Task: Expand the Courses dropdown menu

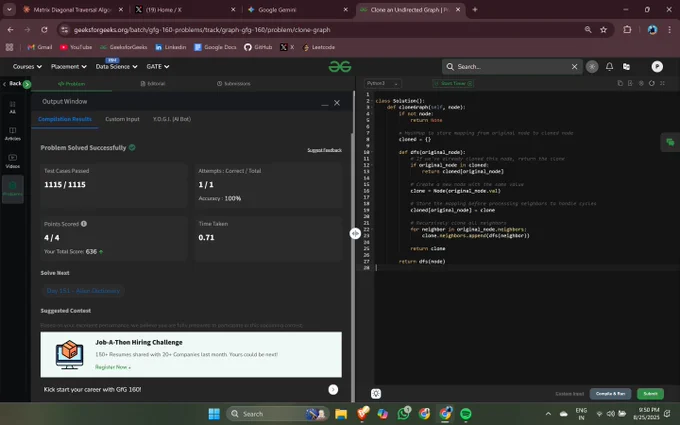Action: 27,66
